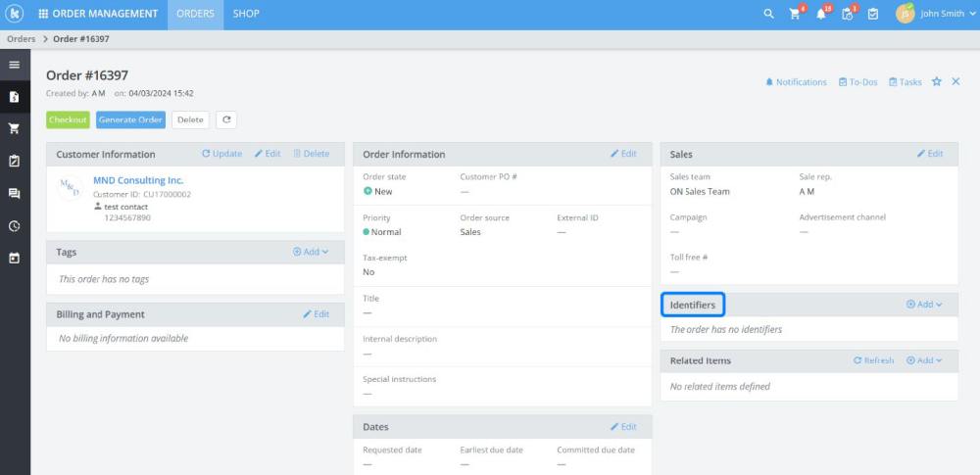Screen dimensions: 980x475
Task: Click 'No related items defined' text
Action: [x=720, y=386]
